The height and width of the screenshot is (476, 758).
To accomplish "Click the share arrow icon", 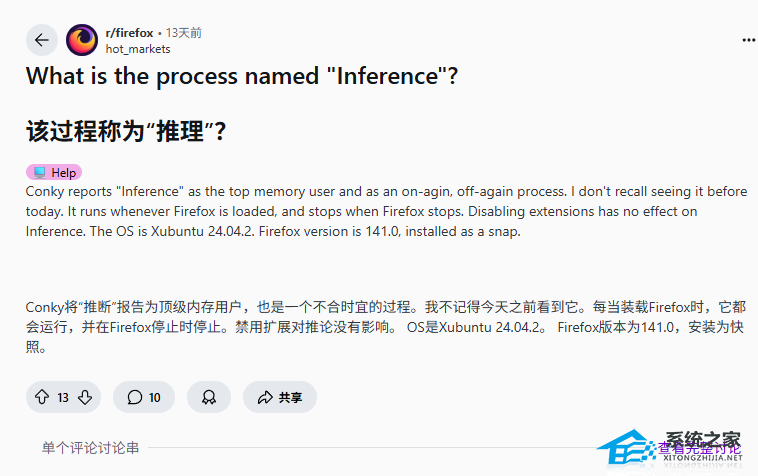I will [265, 397].
